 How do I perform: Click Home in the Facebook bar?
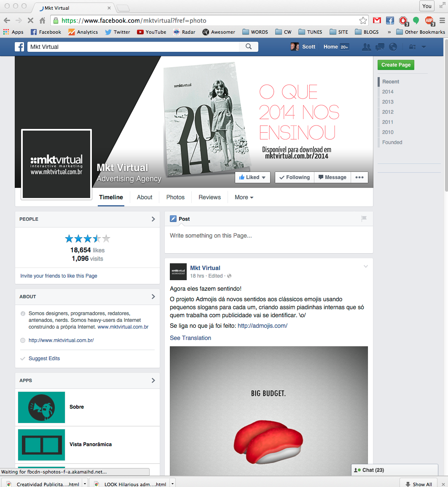330,47
